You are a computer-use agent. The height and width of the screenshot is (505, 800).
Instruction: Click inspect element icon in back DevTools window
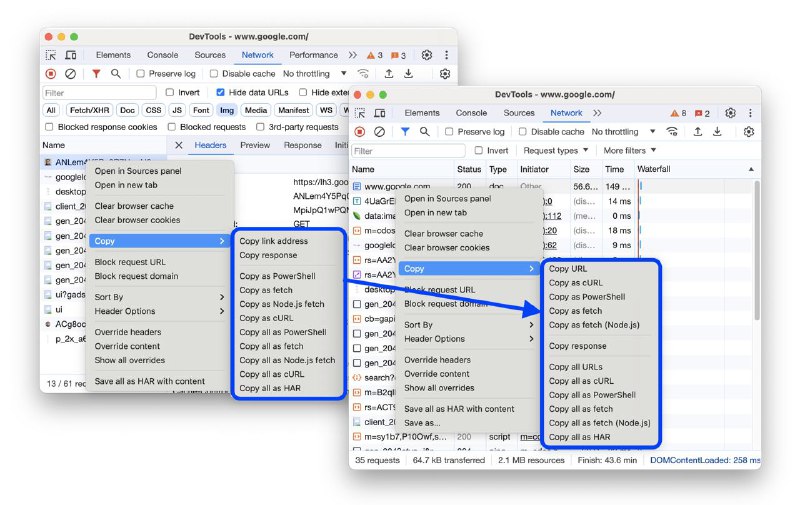(51, 55)
